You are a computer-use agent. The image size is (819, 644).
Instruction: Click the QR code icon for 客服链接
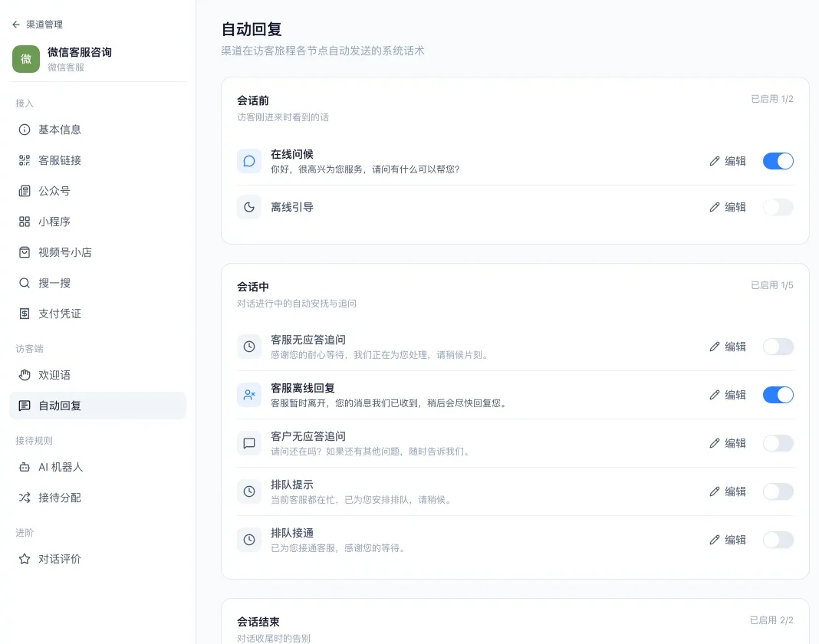point(25,160)
